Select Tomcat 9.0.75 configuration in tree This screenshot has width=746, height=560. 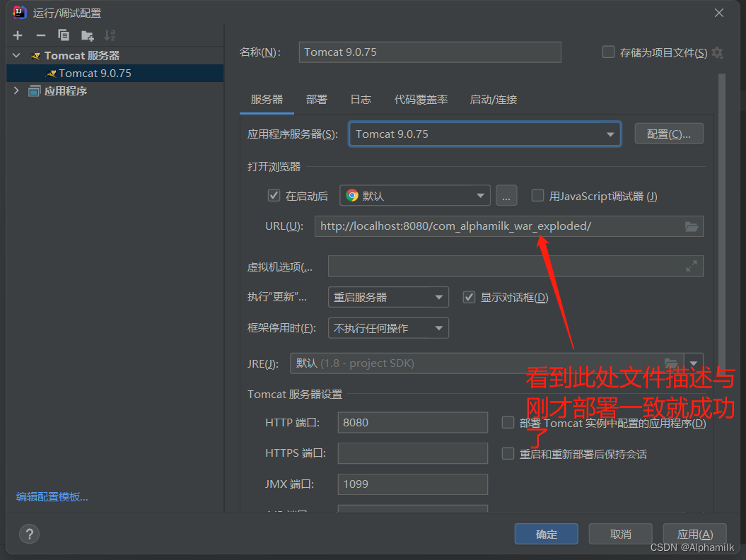point(115,73)
